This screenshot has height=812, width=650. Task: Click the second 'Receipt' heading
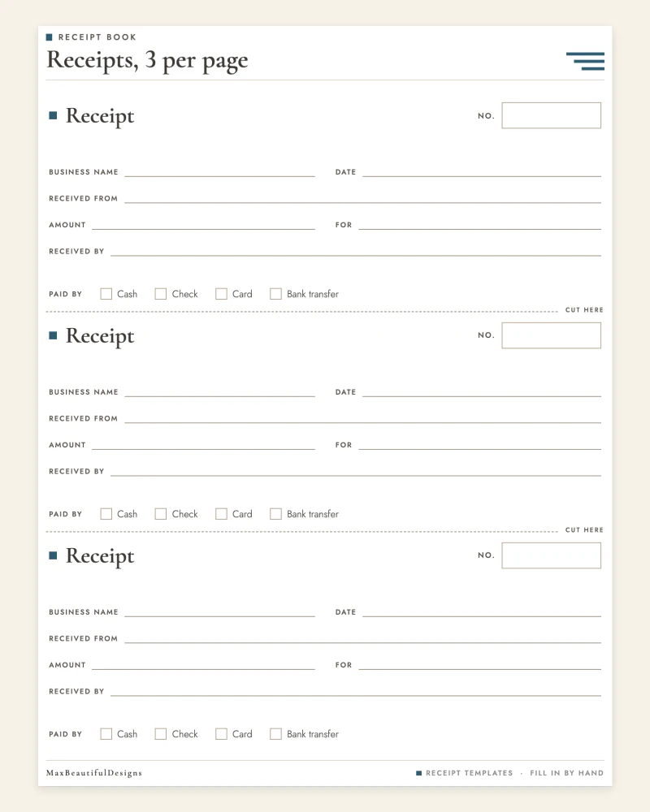point(99,336)
